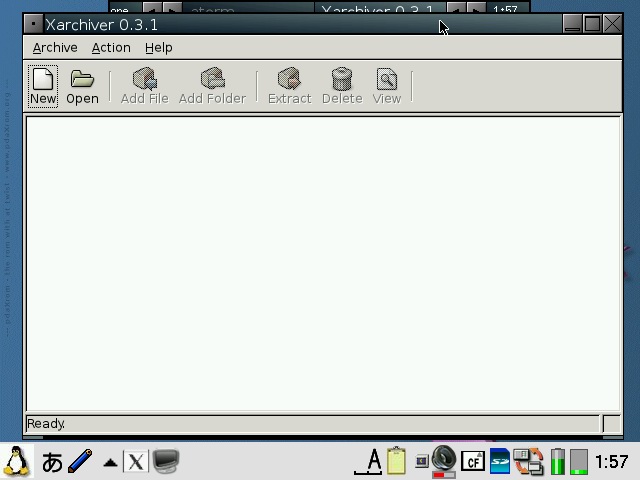The width and height of the screenshot is (640, 480).
Task: Click the Tux penguin launcher in taskbar
Action: (x=17, y=461)
